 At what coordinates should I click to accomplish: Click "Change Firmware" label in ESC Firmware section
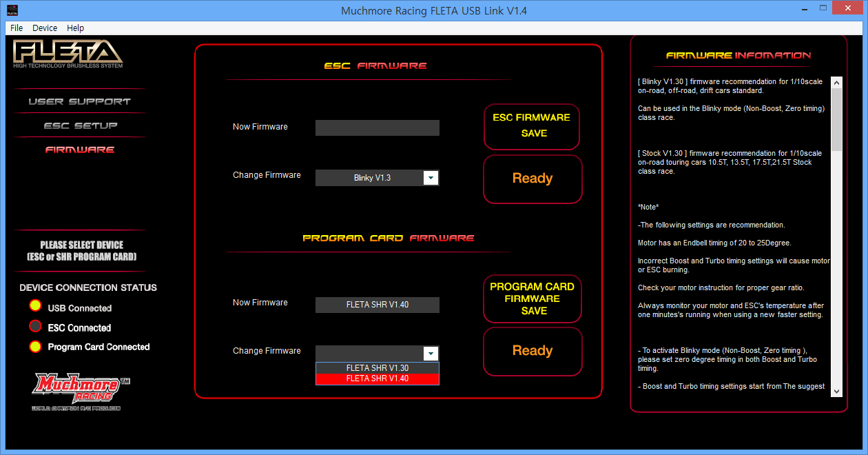pos(267,175)
